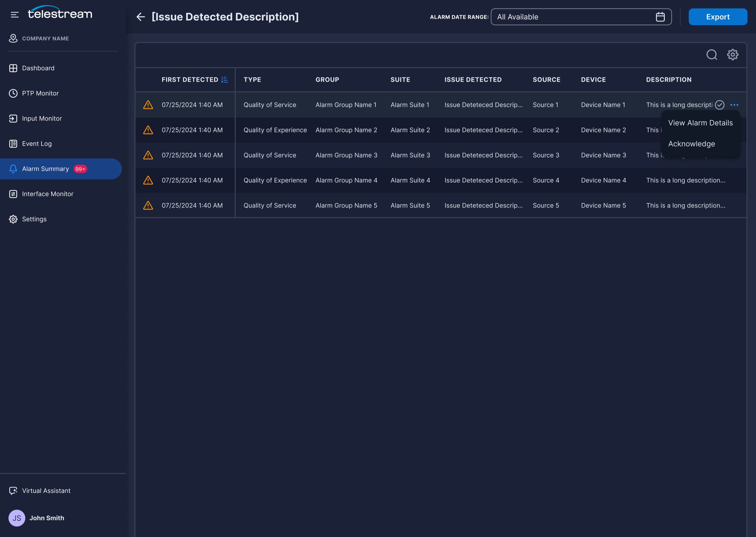
Task: Click the Export button
Action: pyautogui.click(x=718, y=17)
